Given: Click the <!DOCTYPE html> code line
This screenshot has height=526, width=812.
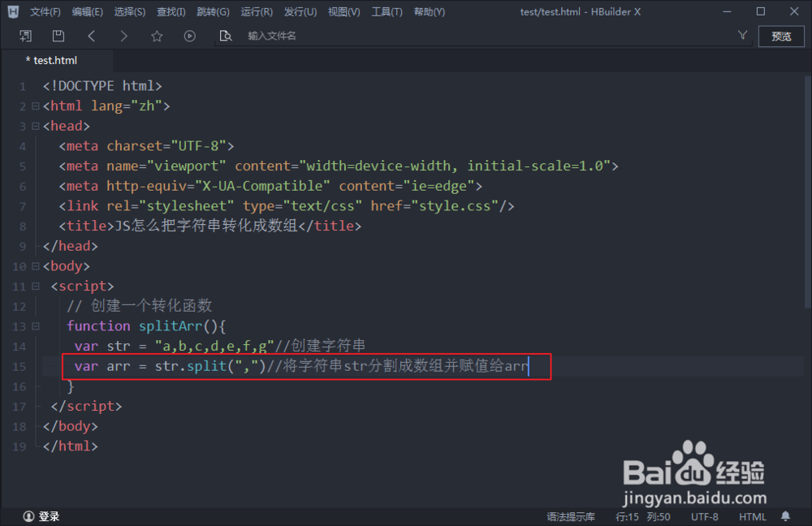Looking at the screenshot, I should click(102, 86).
